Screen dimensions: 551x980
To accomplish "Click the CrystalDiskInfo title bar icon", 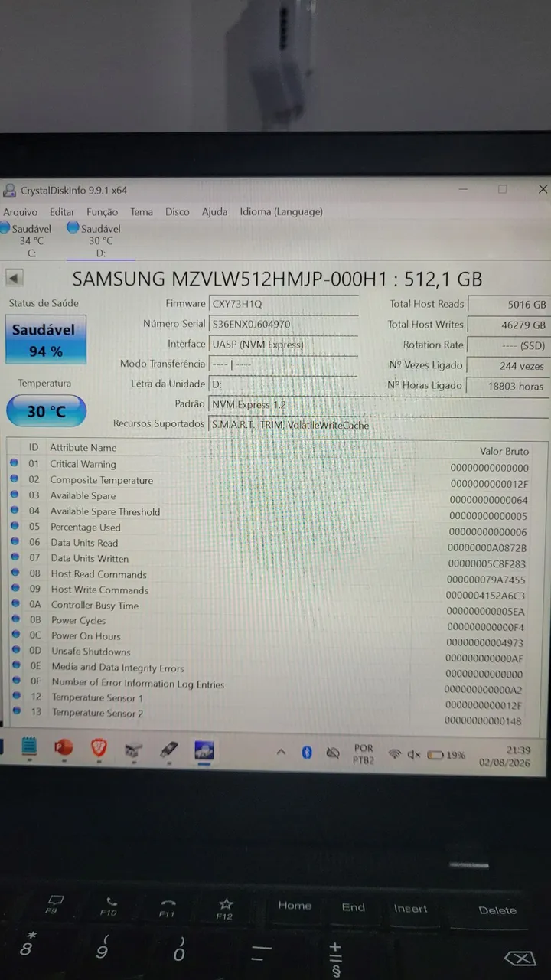I will click(x=9, y=191).
